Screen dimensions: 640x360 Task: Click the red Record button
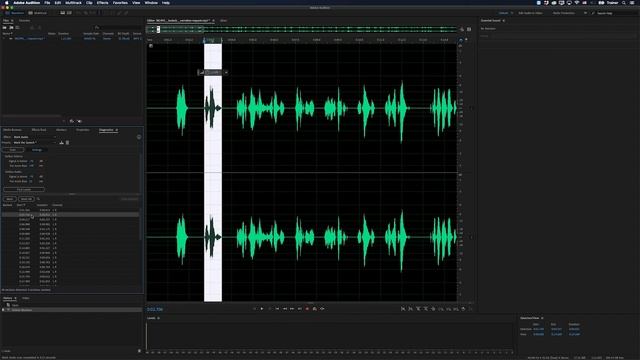pos(307,309)
